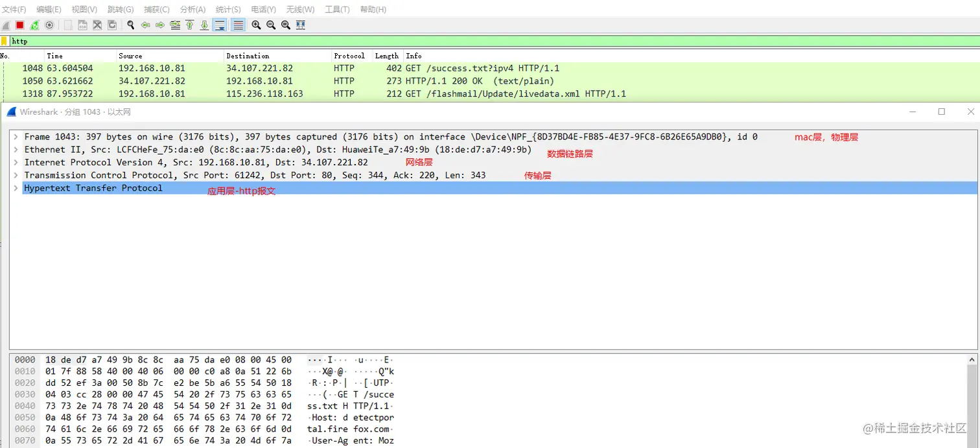Open the 分析(A) menu
The image size is (980, 448).
coord(192,10)
